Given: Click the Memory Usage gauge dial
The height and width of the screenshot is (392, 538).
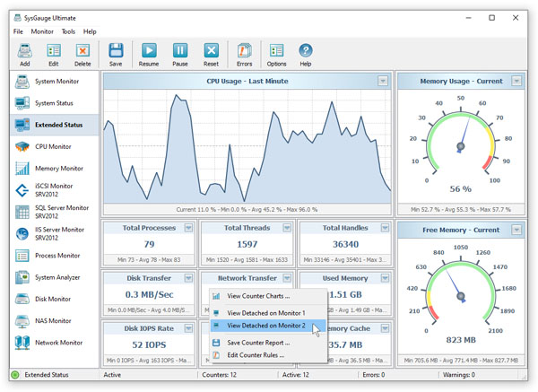Looking at the screenshot, I should pyautogui.click(x=461, y=143).
